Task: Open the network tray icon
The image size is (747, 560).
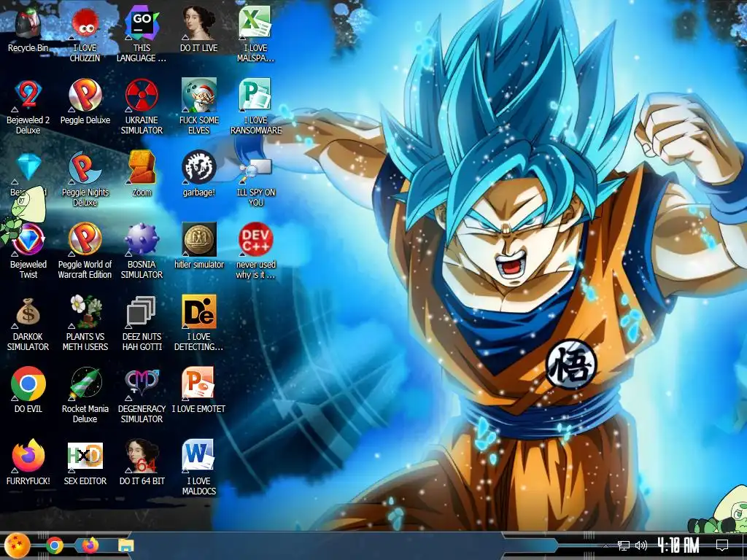Action: (x=623, y=545)
